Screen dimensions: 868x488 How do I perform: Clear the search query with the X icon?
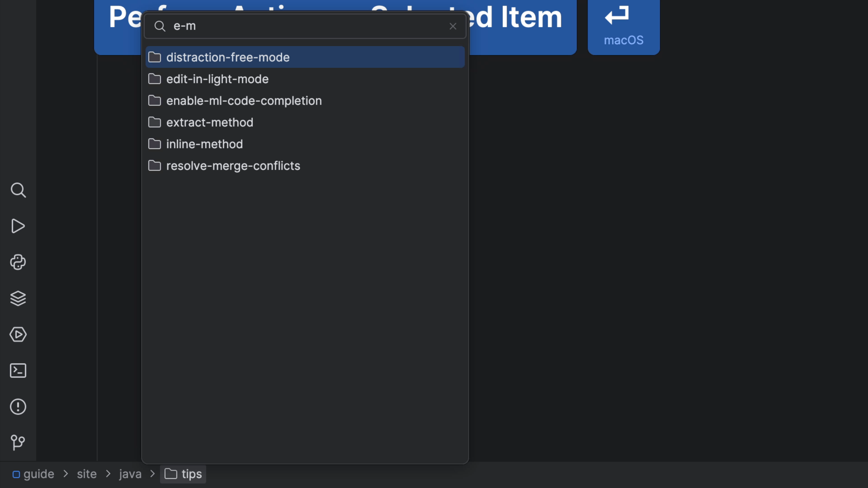[453, 26]
